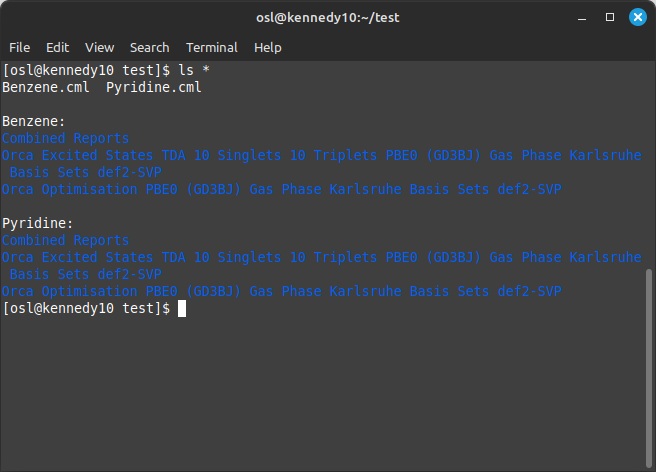Close the terminal window

638,17
